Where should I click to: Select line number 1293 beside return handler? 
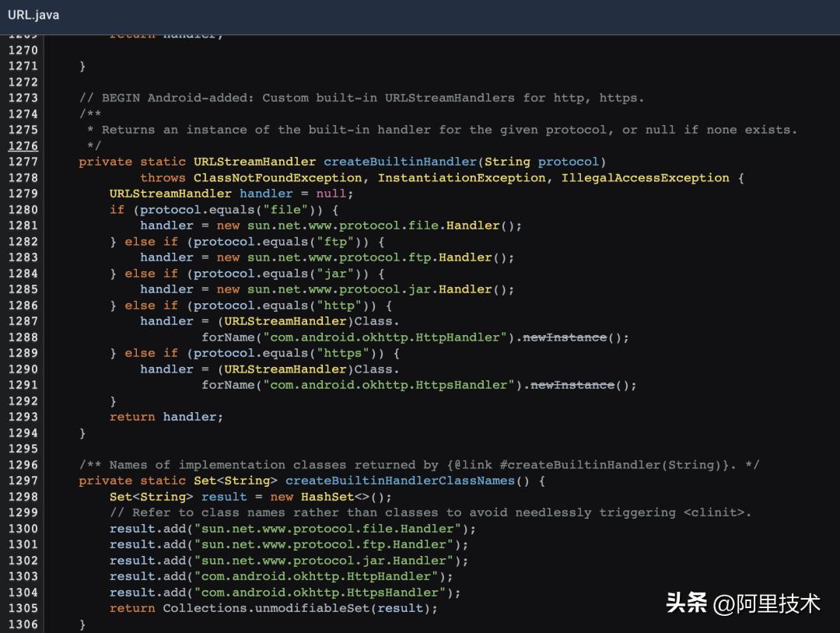tap(23, 417)
